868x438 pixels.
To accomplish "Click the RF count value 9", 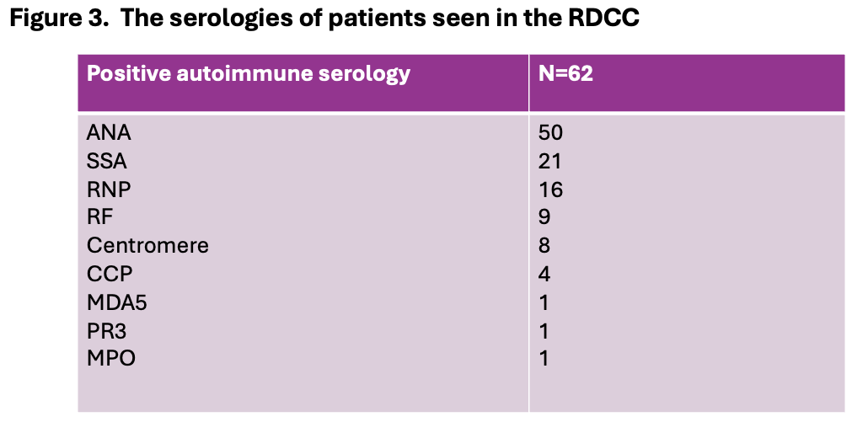I will point(544,217).
